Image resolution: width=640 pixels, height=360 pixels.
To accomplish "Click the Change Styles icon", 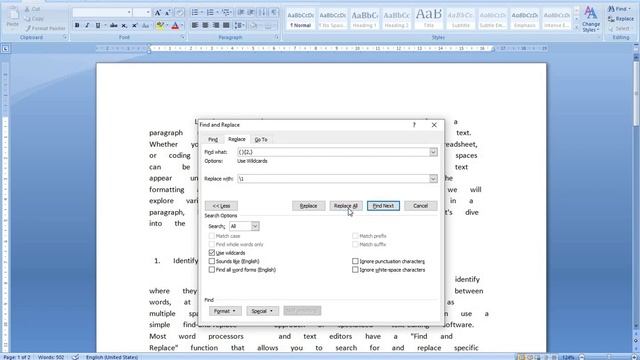I will [x=591, y=19].
